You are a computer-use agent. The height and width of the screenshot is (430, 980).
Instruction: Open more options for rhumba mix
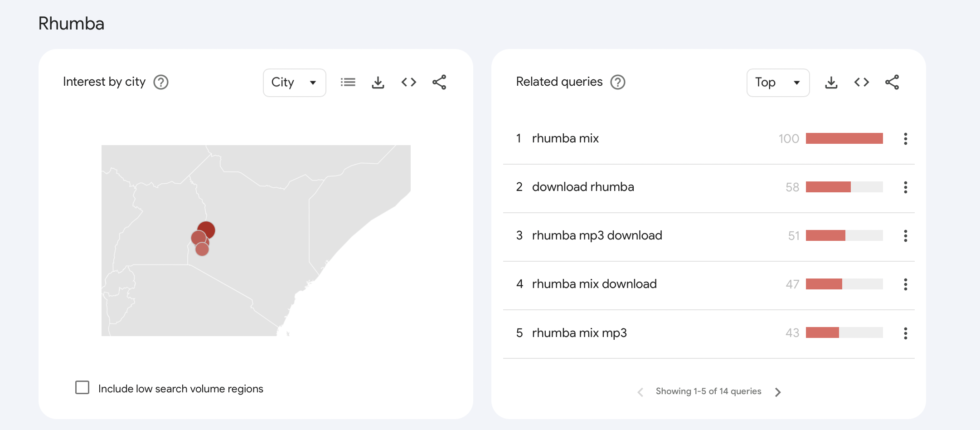tap(906, 139)
